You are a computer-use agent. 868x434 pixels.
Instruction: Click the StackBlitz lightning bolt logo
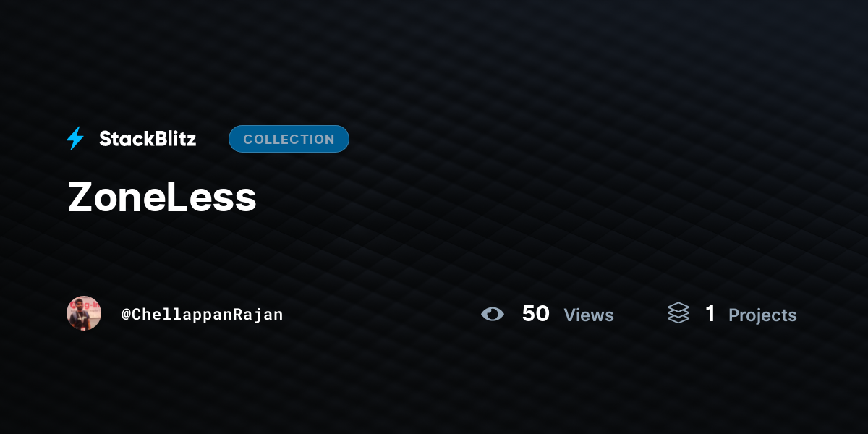[x=75, y=139]
